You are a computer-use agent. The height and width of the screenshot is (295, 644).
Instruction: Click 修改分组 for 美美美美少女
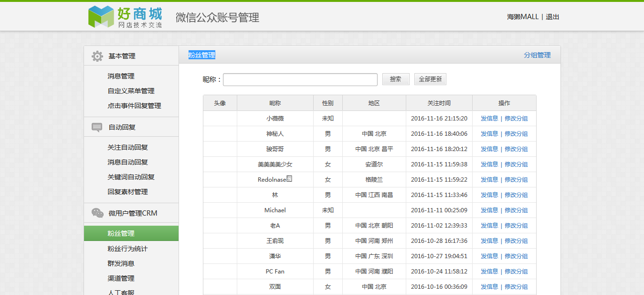pyautogui.click(x=516, y=164)
